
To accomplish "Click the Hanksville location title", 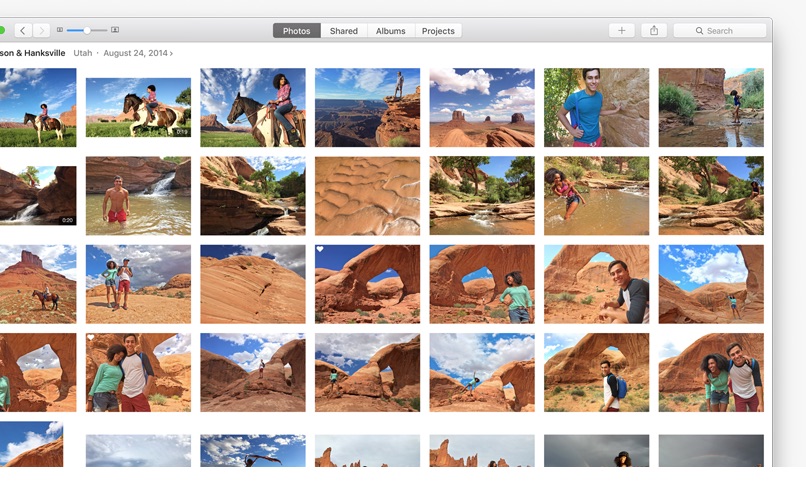I will [34, 53].
